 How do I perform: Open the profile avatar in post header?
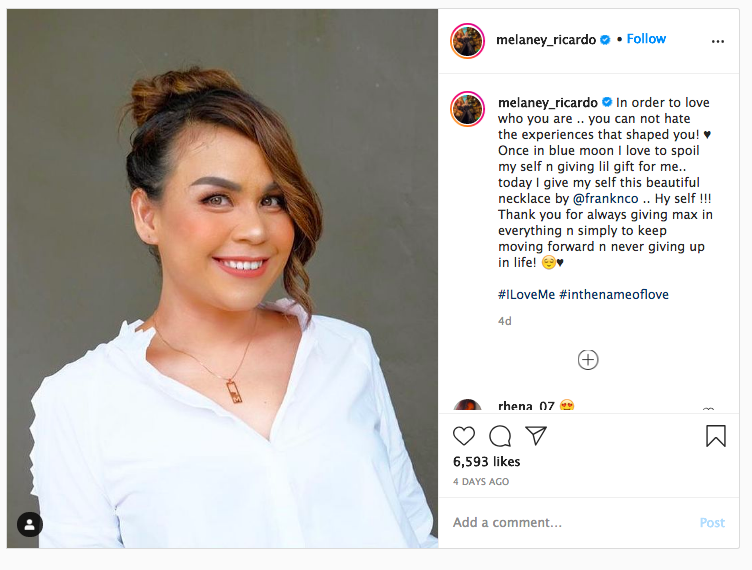click(468, 40)
